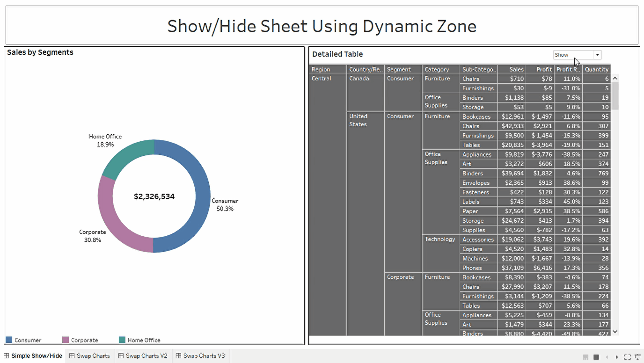This screenshot has width=644, height=363.
Task: Go to next sheet using arrow icon
Action: 617,356
